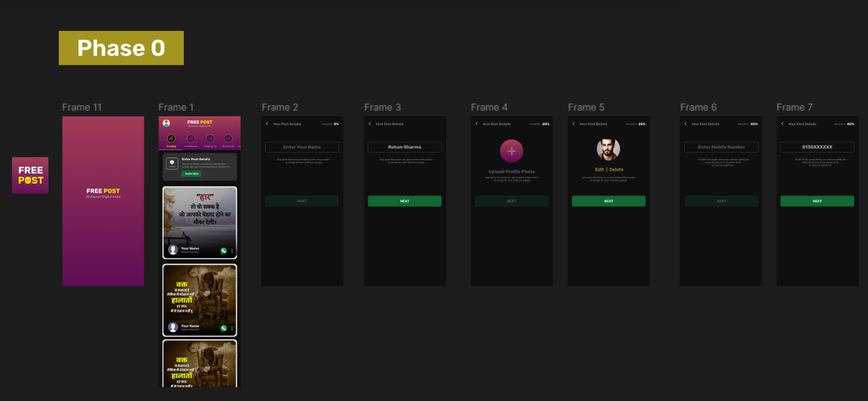Click the Enter Mobile Number field
Viewport: 868px width, 401px height.
click(x=721, y=147)
